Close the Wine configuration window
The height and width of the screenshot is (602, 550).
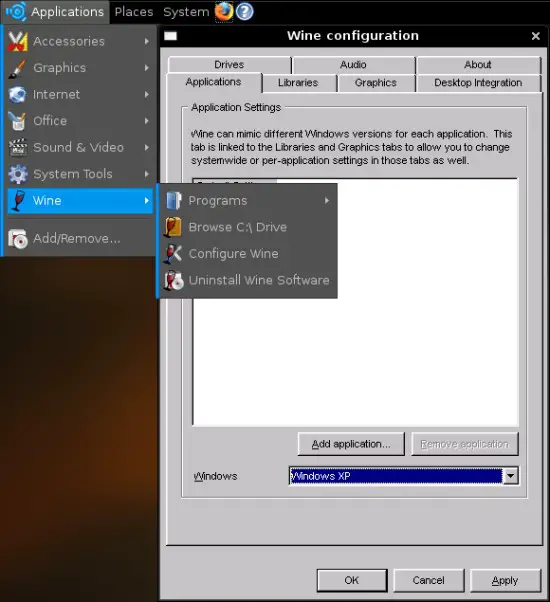click(536, 36)
